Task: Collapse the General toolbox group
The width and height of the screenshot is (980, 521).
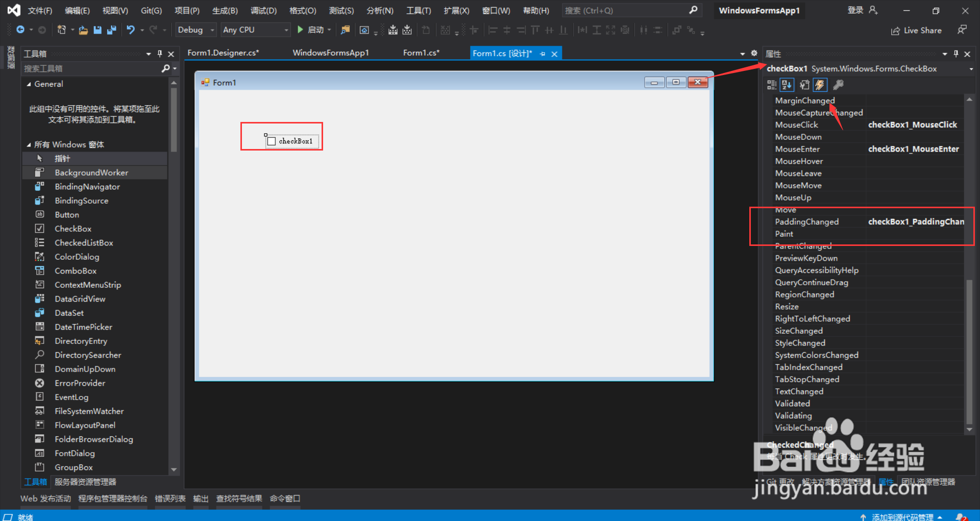Action: [x=29, y=84]
